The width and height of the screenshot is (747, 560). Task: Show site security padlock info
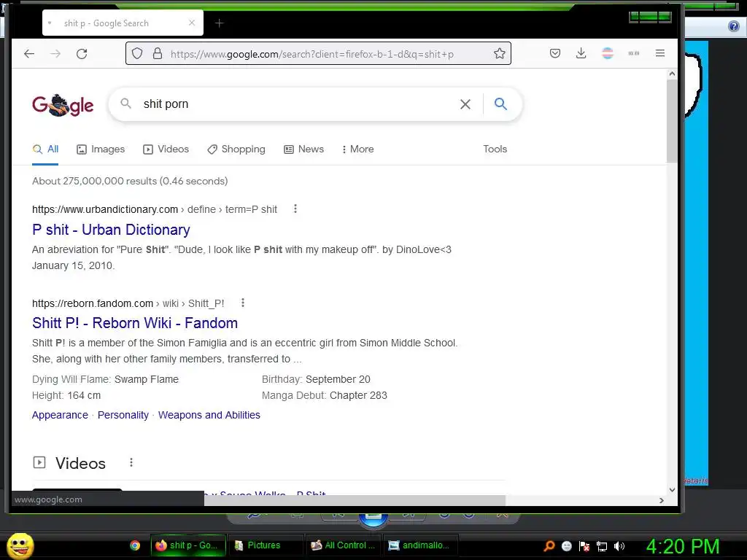[x=158, y=53]
